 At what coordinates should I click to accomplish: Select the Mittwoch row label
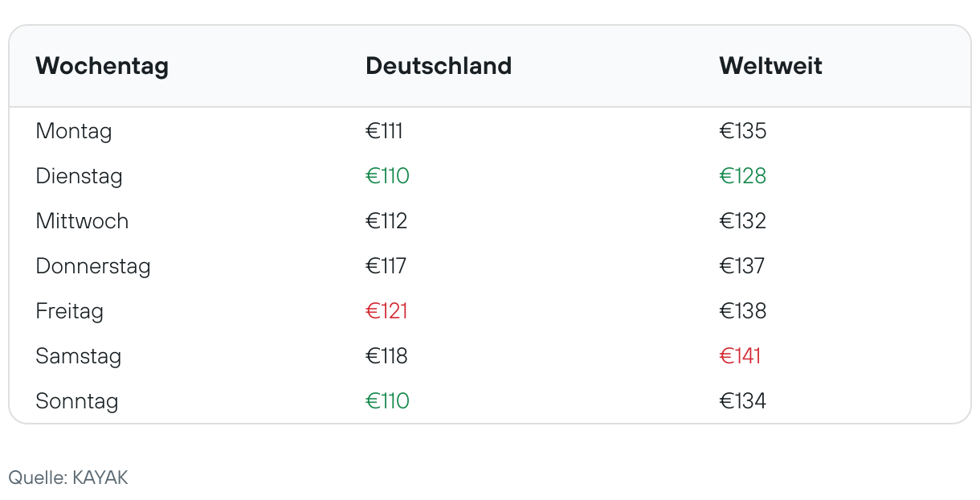coord(82,221)
